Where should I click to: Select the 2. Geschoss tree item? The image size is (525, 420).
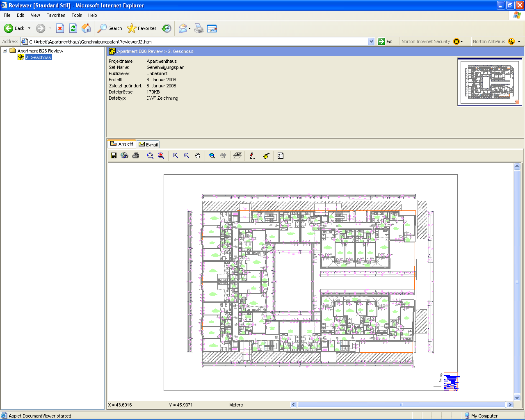38,57
